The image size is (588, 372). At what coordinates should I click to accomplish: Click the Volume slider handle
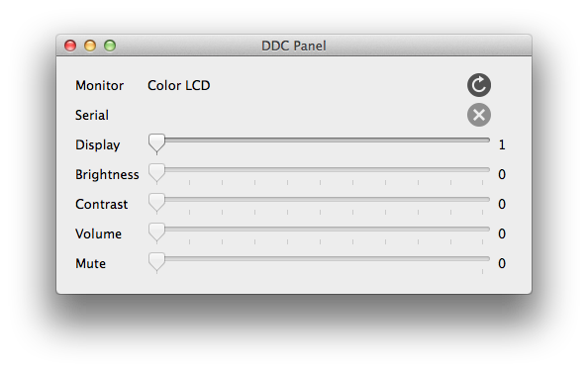pos(156,232)
